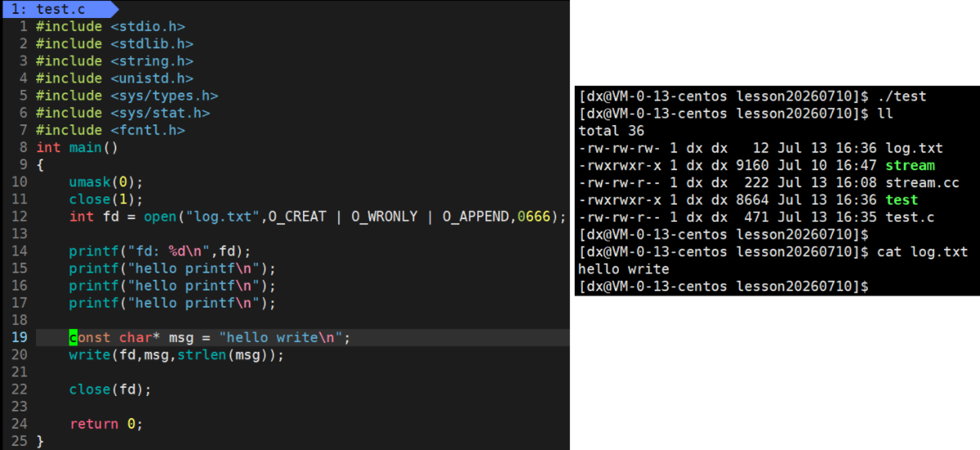Click the green 'test' executable name
Screen dimensions: 980x450
point(902,200)
